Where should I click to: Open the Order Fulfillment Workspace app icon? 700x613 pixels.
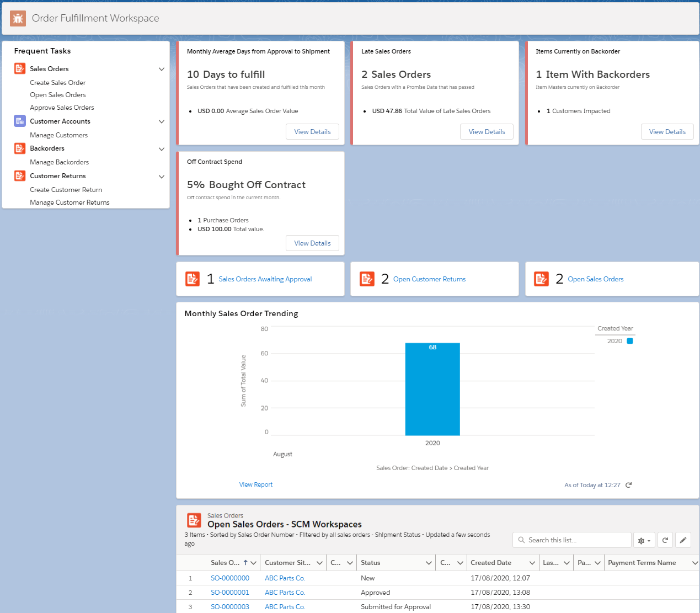click(19, 18)
